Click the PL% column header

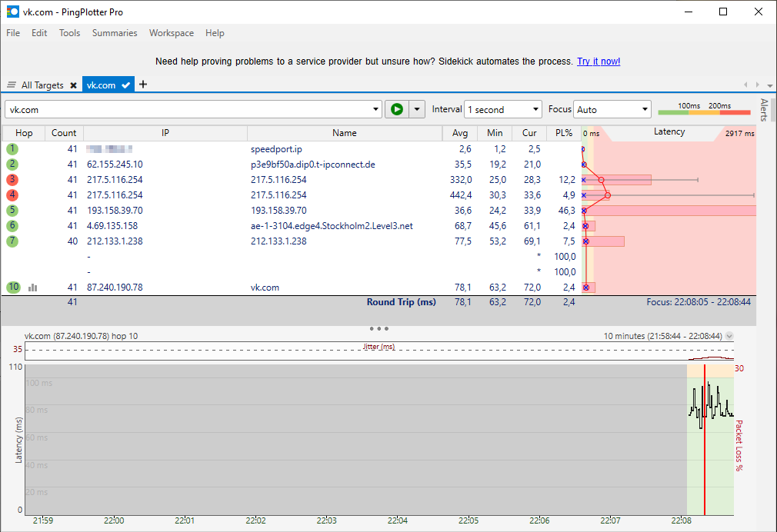point(564,133)
